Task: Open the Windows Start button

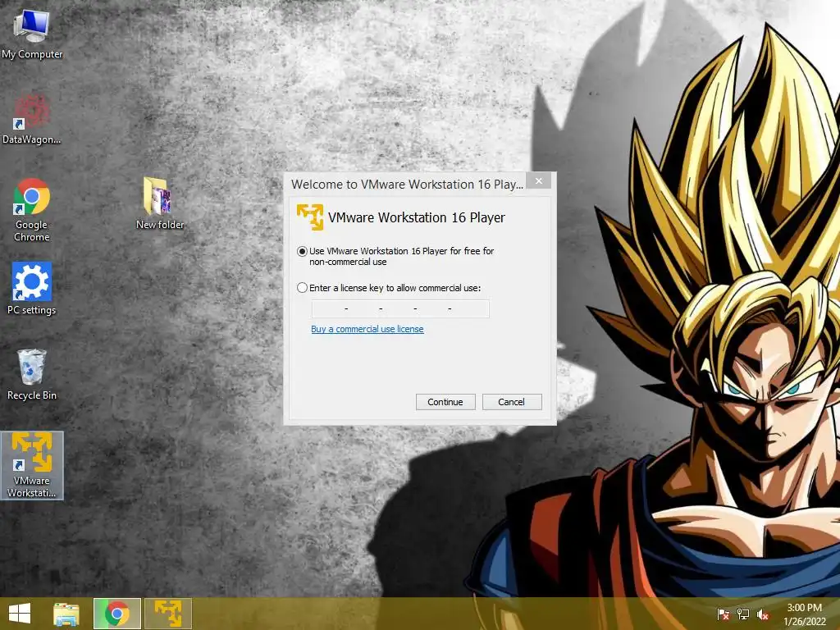Action: 20,614
